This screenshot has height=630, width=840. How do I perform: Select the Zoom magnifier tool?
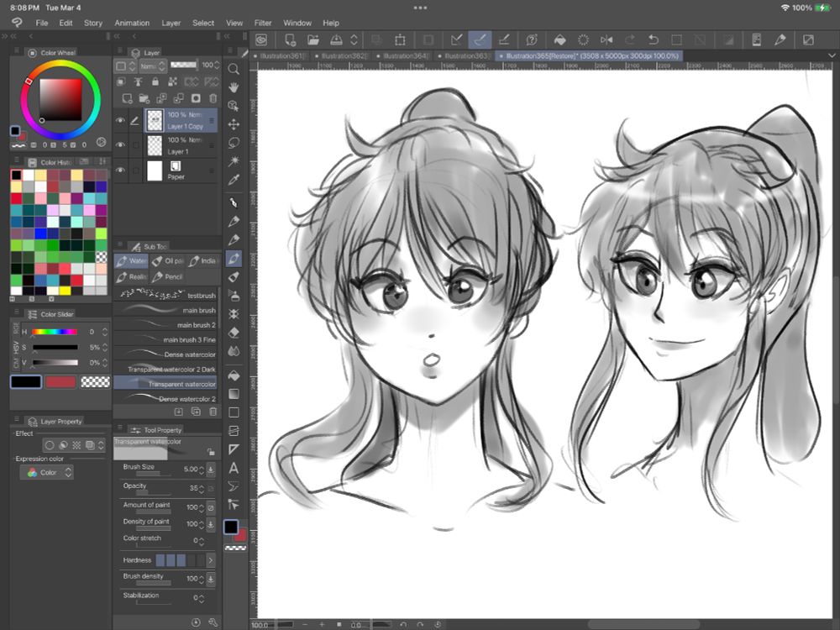[x=234, y=69]
